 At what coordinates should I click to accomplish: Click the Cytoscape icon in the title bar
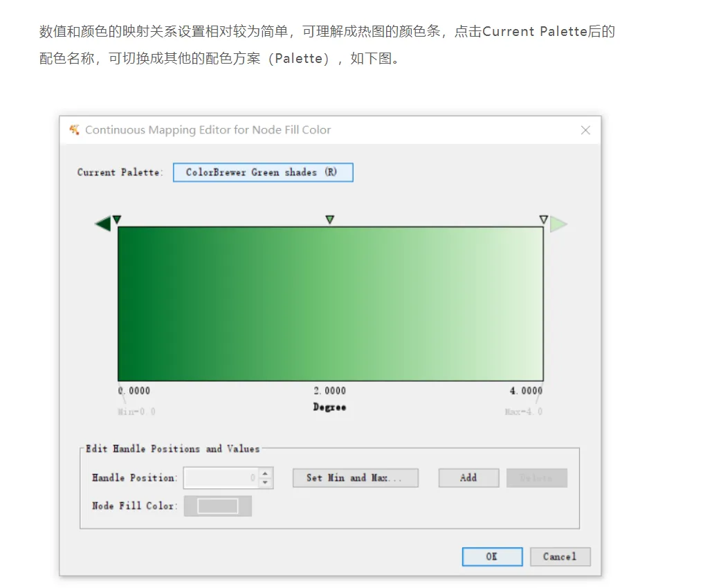74,130
